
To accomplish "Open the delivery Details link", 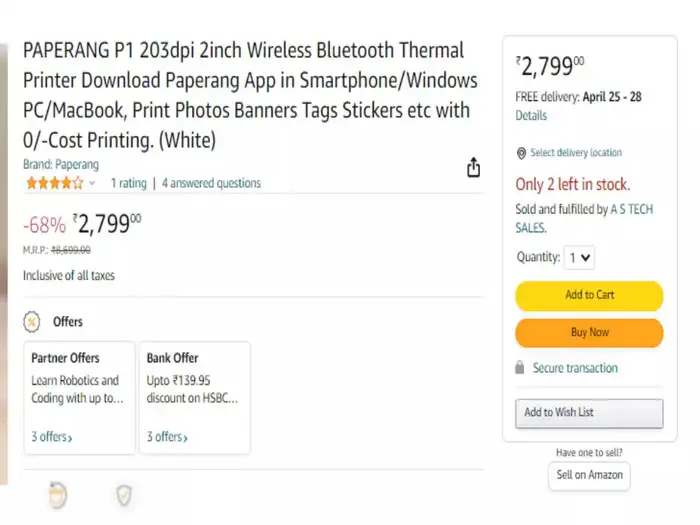I will [x=531, y=116].
